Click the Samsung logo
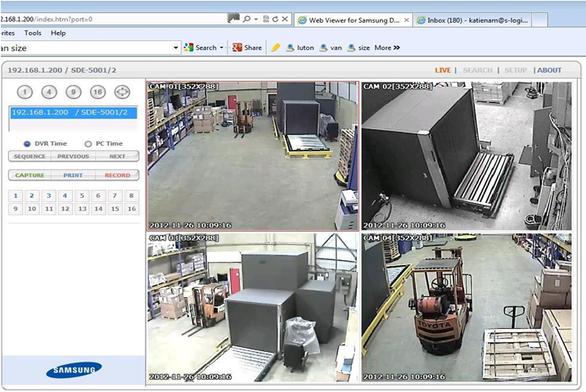The height and width of the screenshot is (392, 586). [74, 370]
